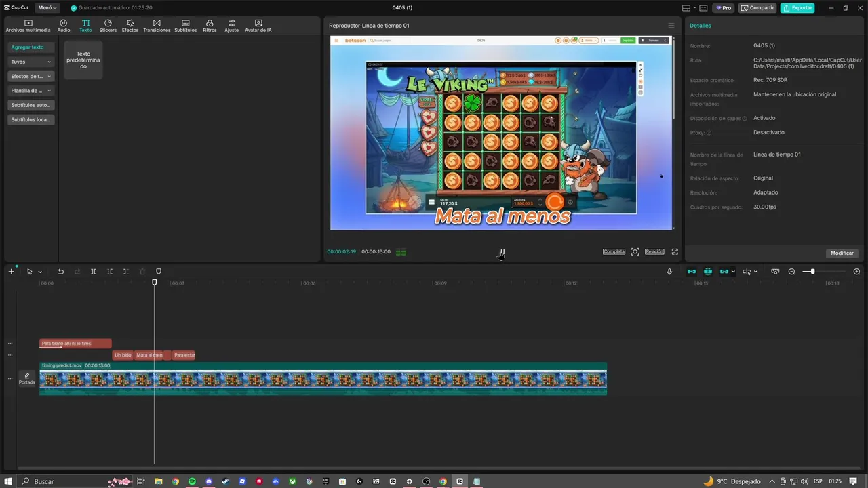Pause playback in the player
The height and width of the screenshot is (488, 868).
(x=502, y=252)
